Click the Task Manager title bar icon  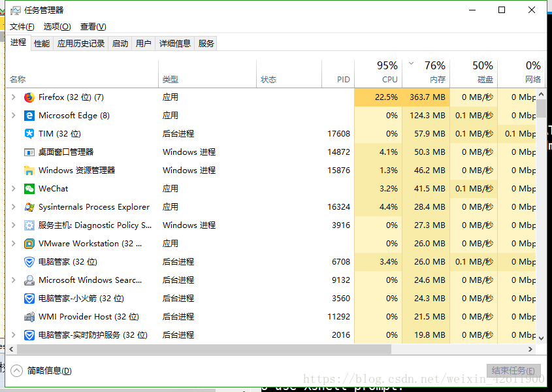pyautogui.click(x=16, y=10)
